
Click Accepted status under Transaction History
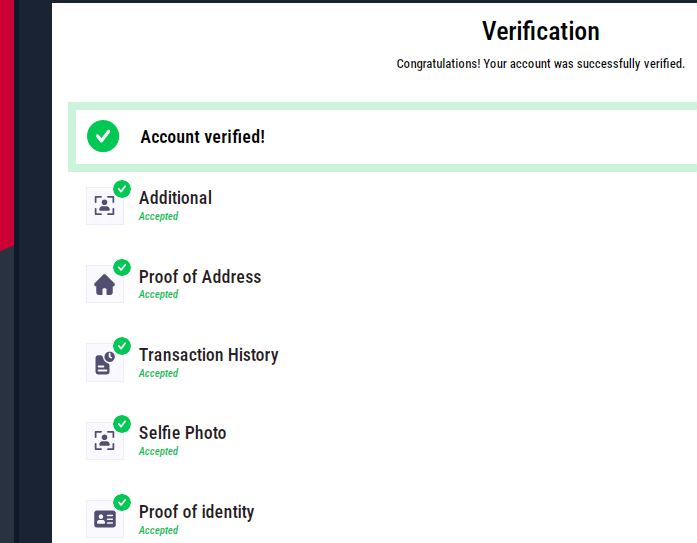point(158,373)
